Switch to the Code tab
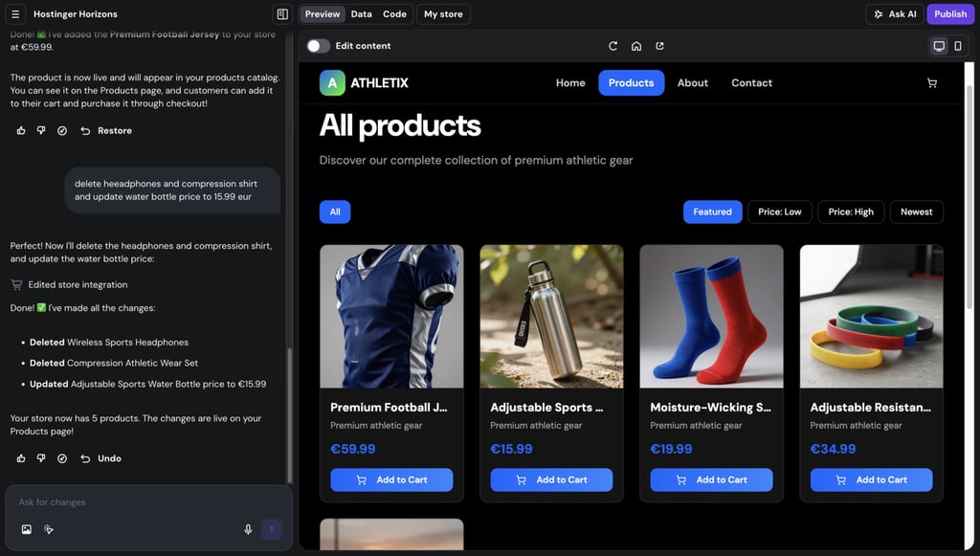The image size is (980, 556). [394, 13]
